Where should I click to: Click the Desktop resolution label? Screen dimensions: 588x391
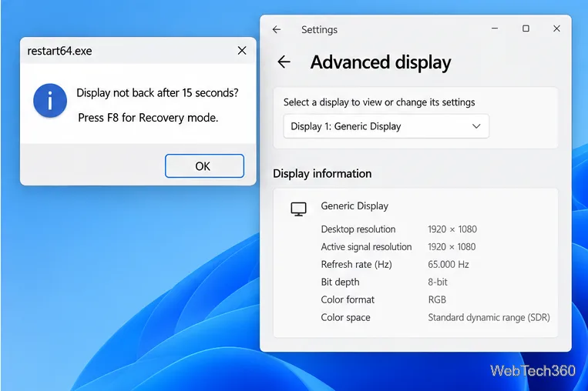[x=358, y=229]
